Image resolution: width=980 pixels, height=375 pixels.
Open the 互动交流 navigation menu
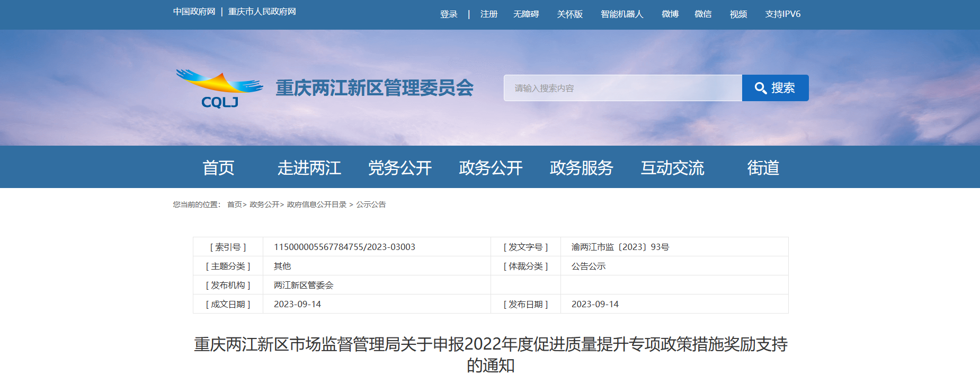[672, 168]
